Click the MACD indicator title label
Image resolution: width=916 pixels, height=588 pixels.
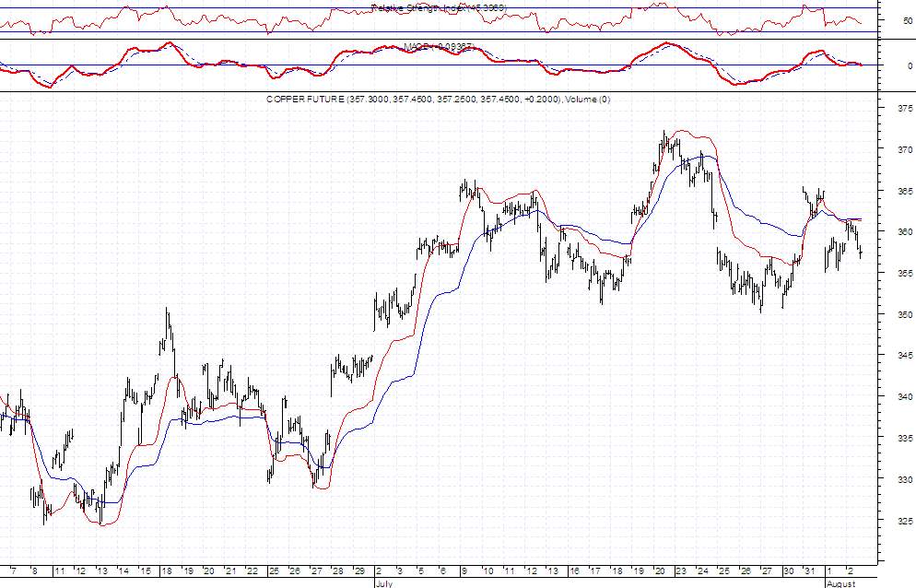(x=440, y=47)
